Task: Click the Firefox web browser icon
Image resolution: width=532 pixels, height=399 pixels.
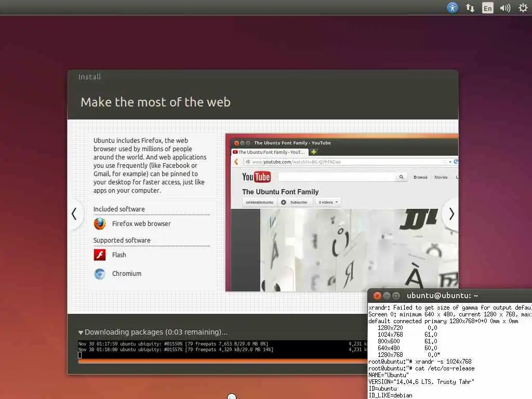Action: (100, 223)
